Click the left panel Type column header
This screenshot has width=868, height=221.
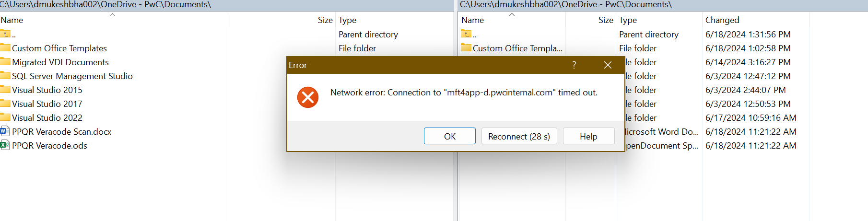point(347,20)
